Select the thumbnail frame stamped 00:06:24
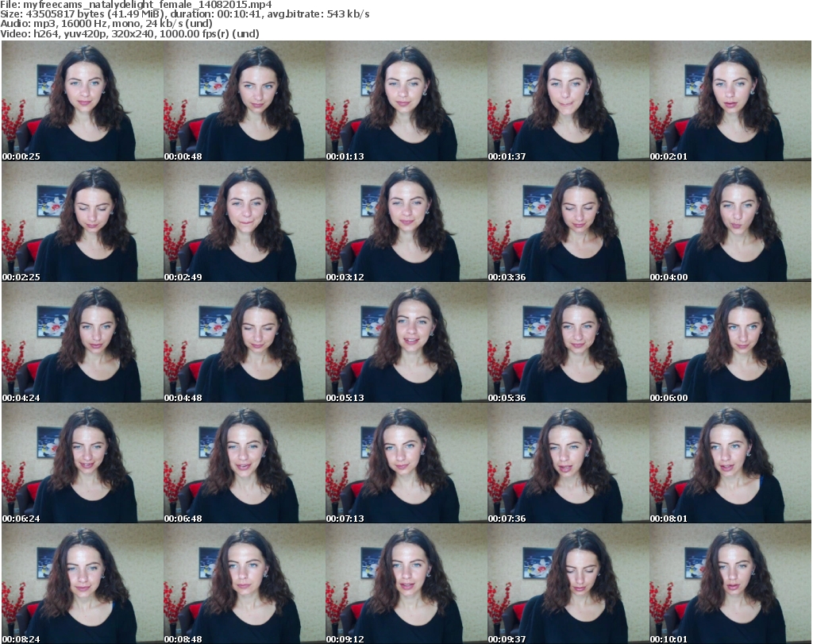813x644 pixels. coord(83,463)
